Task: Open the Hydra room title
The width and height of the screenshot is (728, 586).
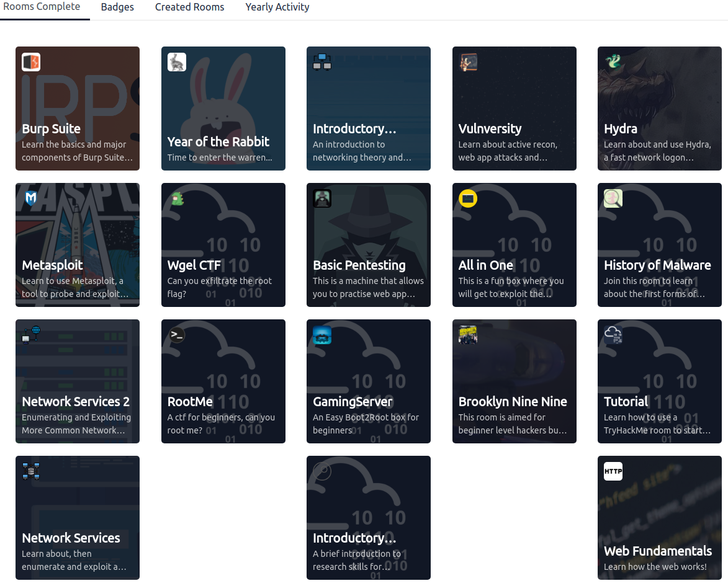Action: [620, 128]
